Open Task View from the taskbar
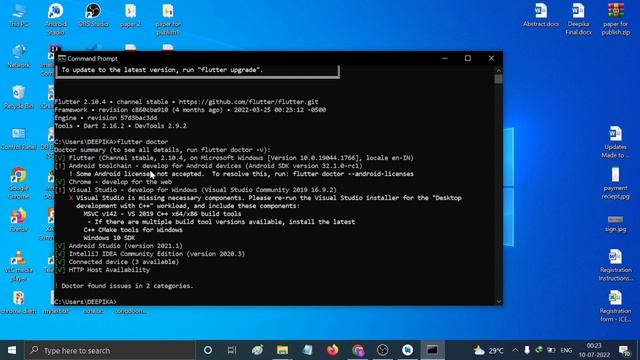Viewport: 640px width, 360px height. pyautogui.click(x=232, y=350)
